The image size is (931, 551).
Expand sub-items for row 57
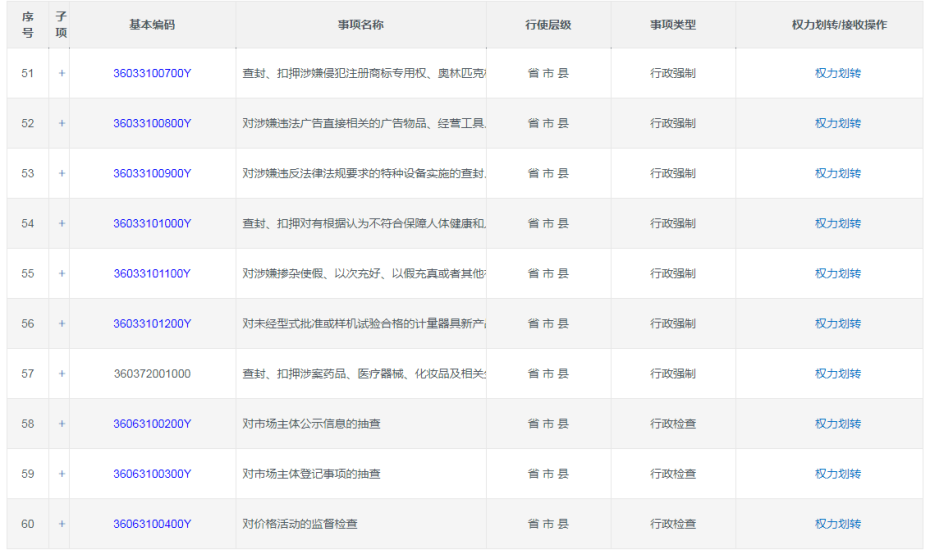pos(61,373)
